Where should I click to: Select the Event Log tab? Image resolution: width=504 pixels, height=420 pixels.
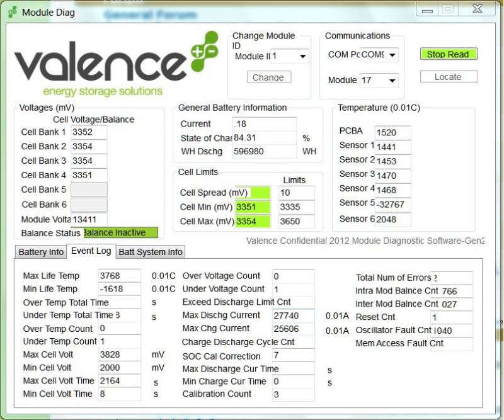pyautogui.click(x=91, y=251)
